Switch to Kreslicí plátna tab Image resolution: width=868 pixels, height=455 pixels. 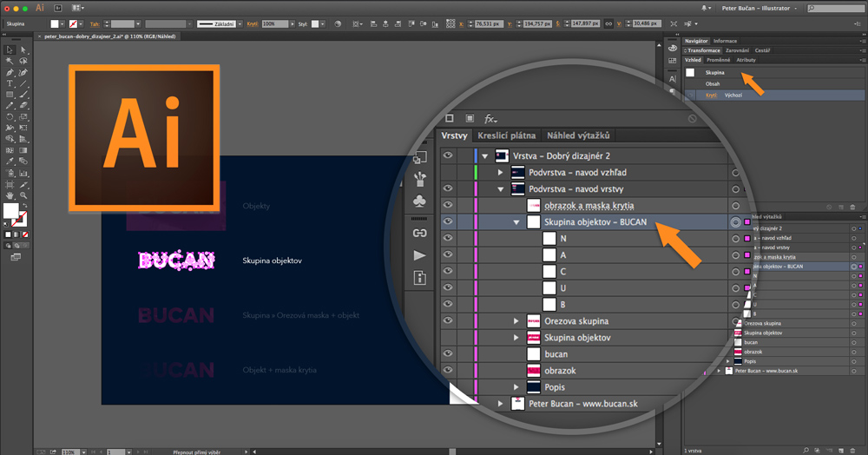pos(507,135)
